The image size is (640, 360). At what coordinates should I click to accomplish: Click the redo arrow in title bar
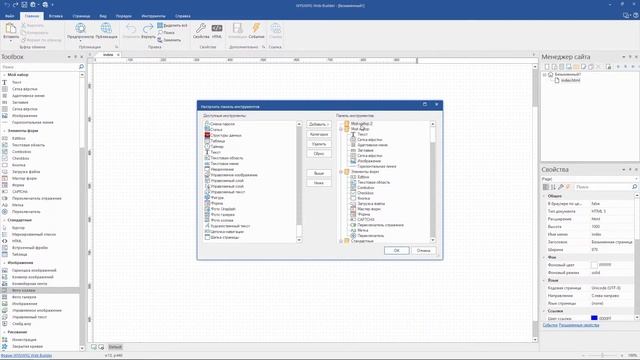tap(16, 5)
